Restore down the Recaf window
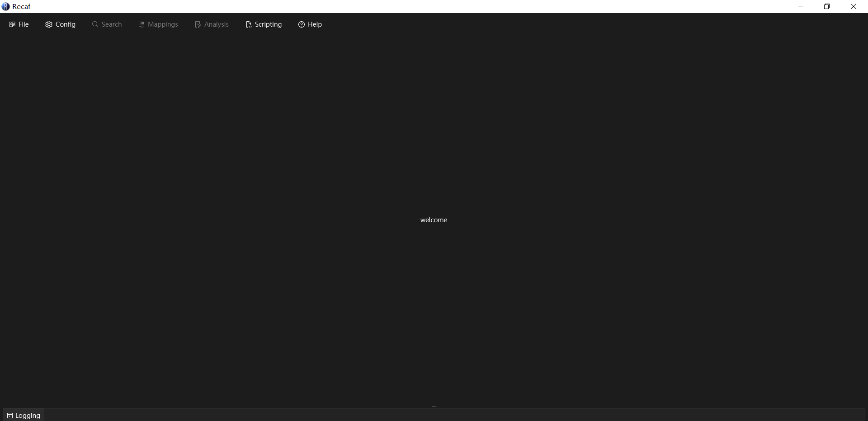868x421 pixels. point(827,6)
